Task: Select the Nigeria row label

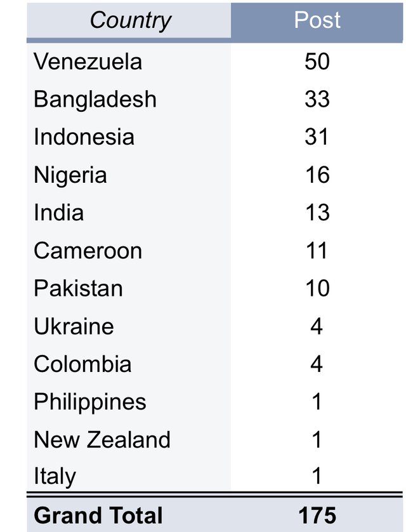Action: point(70,175)
